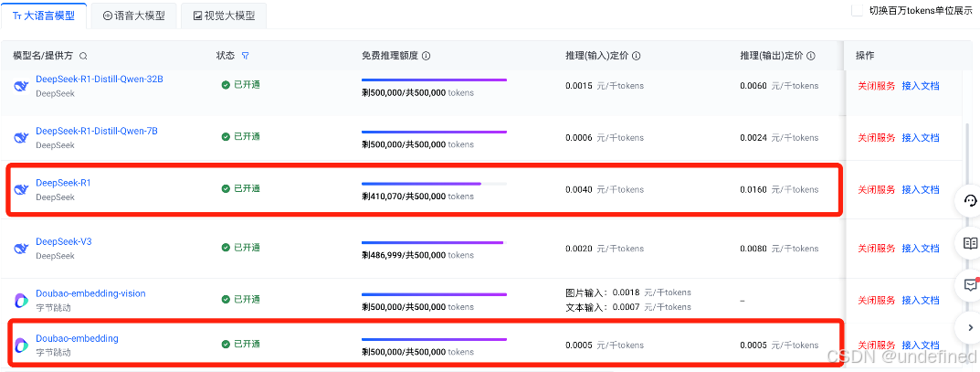Switch to the 语音大模型 tab

point(133,16)
